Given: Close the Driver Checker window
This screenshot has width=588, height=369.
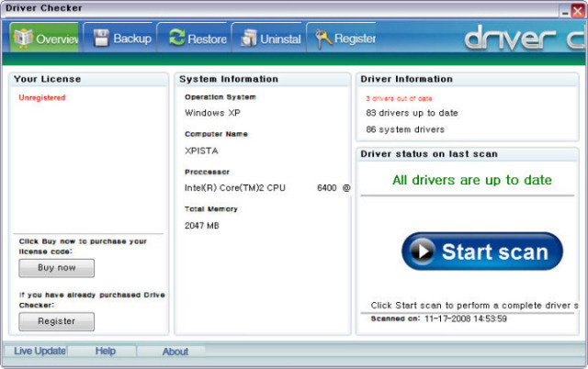Looking at the screenshot, I should 578,11.
